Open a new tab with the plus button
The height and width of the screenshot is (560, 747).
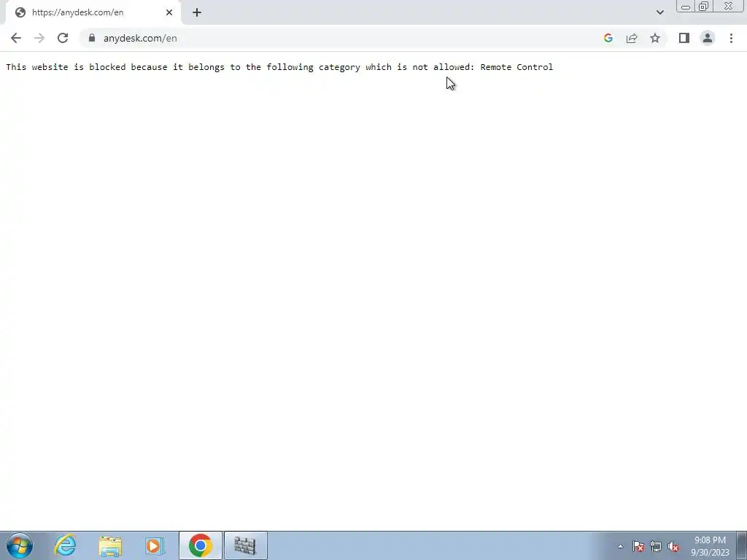[197, 12]
